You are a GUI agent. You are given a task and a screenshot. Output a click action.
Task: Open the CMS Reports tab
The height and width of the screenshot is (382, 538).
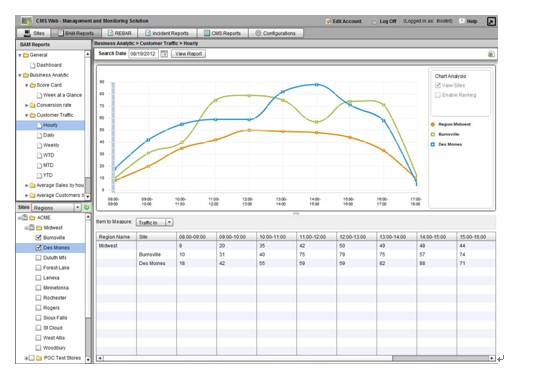[222, 33]
